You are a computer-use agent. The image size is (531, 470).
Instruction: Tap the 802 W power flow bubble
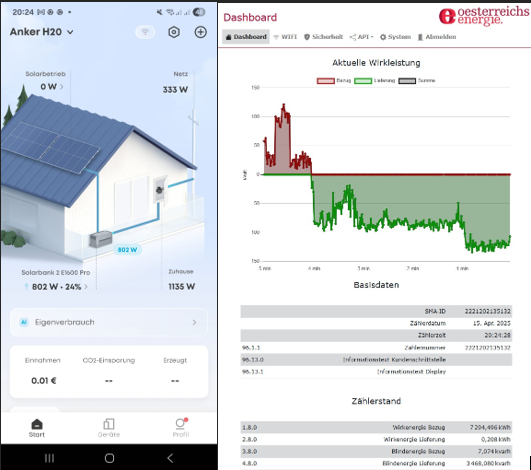127,250
